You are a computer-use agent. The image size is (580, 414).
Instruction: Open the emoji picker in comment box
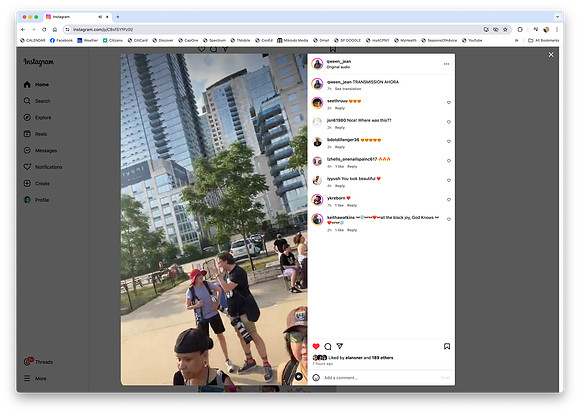coord(316,378)
